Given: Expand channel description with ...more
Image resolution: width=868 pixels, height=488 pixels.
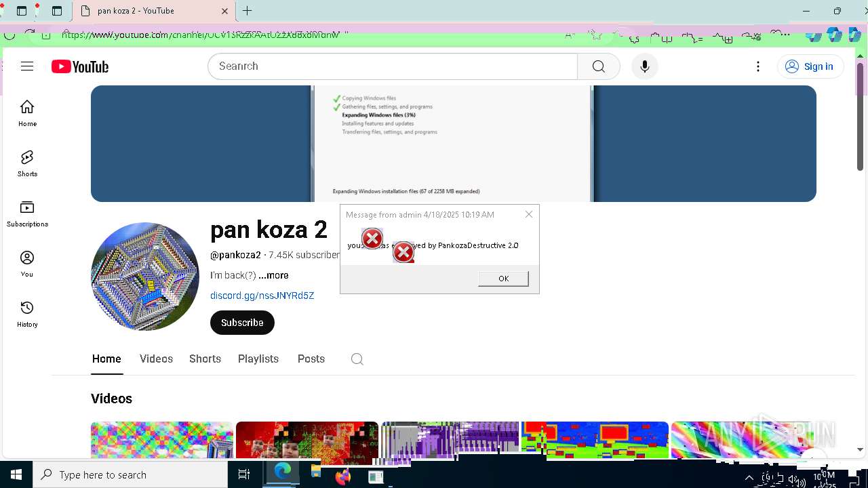Looking at the screenshot, I should [273, 275].
